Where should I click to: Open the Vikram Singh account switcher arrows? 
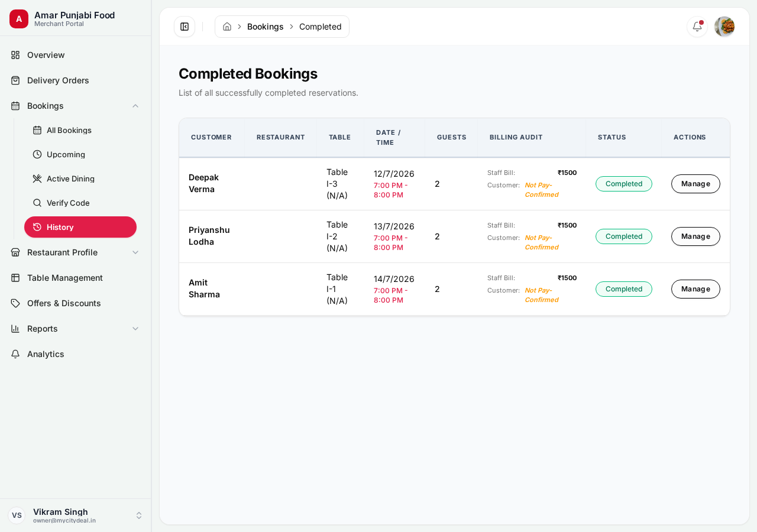(x=139, y=515)
